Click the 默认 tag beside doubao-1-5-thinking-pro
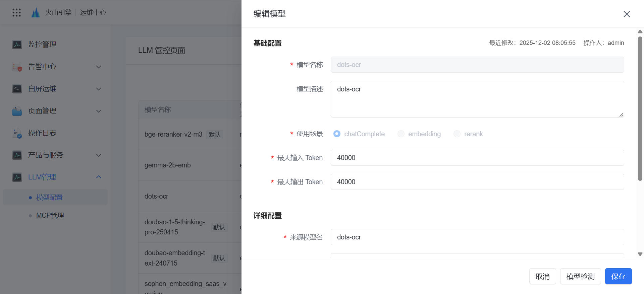This screenshot has width=644, height=294. click(x=219, y=227)
